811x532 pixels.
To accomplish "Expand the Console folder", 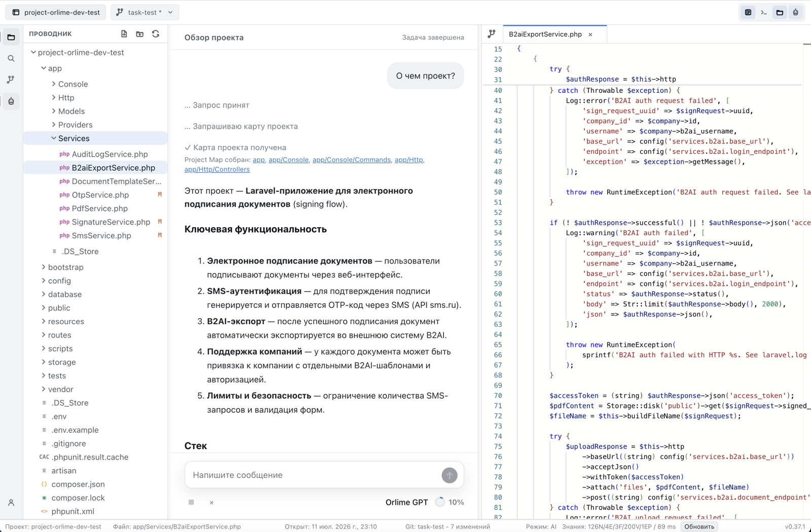I will click(x=54, y=84).
